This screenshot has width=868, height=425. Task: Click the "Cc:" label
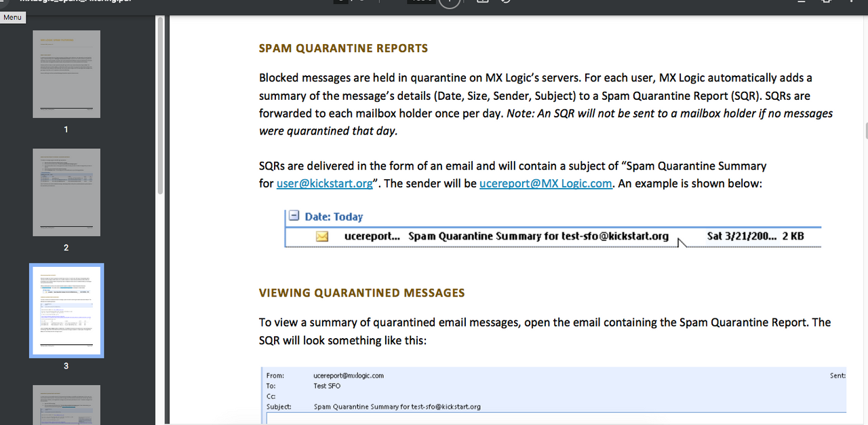click(x=271, y=396)
